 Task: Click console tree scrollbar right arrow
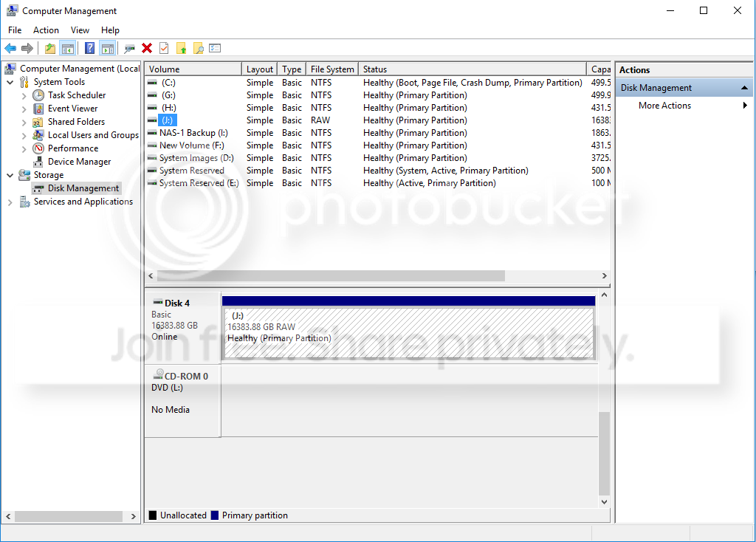tap(134, 516)
